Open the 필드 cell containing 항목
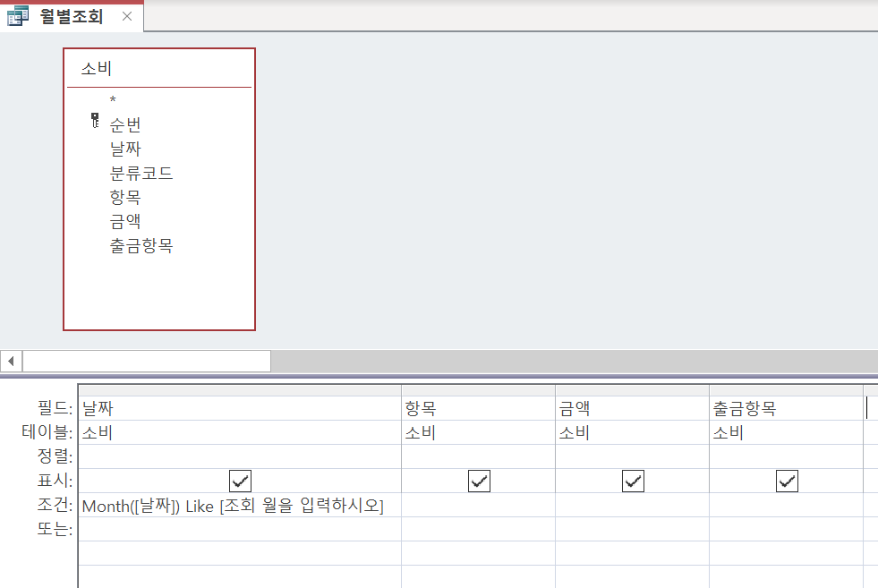The image size is (878, 588). (478, 409)
